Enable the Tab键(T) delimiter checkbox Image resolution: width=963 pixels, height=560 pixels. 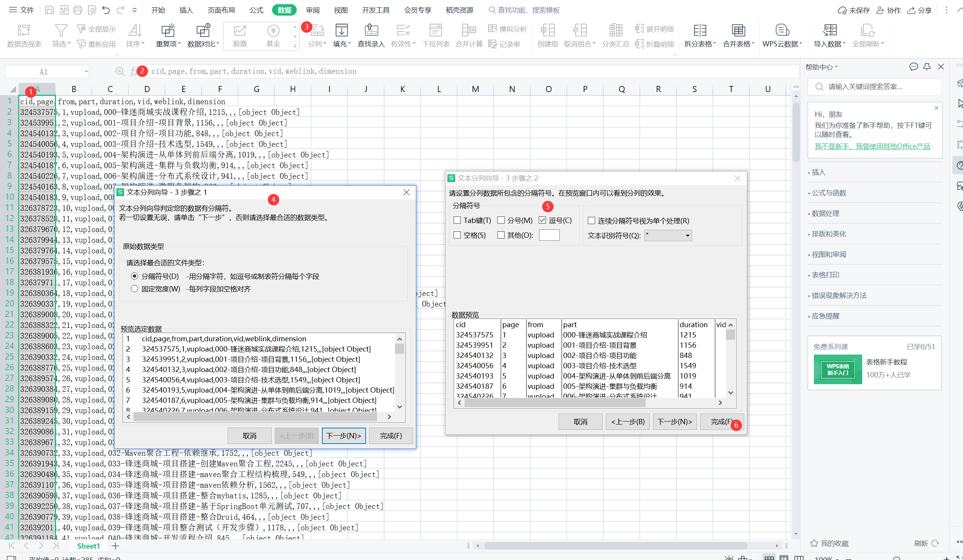(457, 220)
